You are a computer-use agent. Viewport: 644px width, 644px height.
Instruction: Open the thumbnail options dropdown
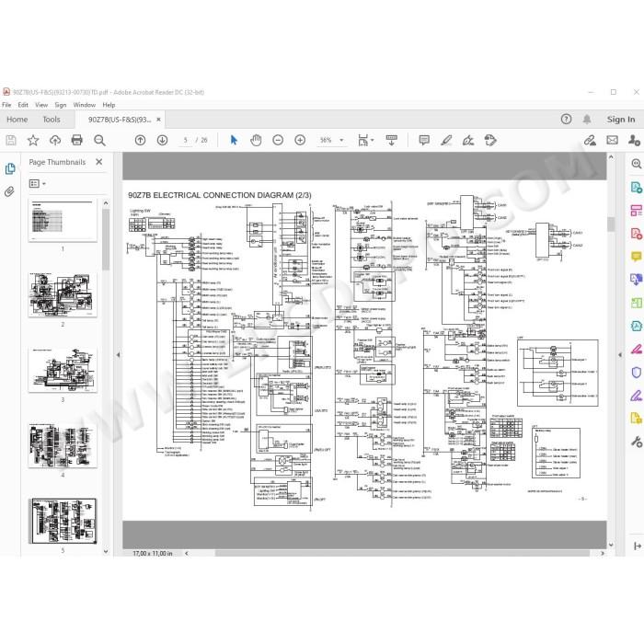[x=37, y=184]
